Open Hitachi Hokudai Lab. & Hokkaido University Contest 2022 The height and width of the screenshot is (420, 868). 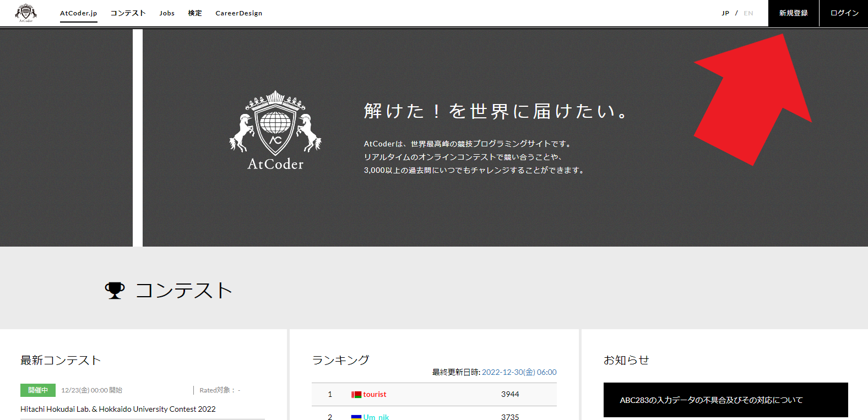(x=118, y=409)
